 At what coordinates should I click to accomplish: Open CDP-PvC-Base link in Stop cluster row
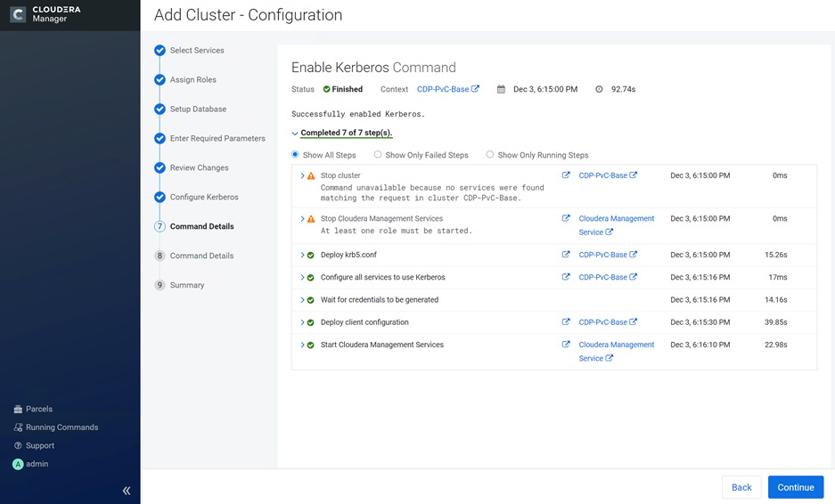pos(608,175)
